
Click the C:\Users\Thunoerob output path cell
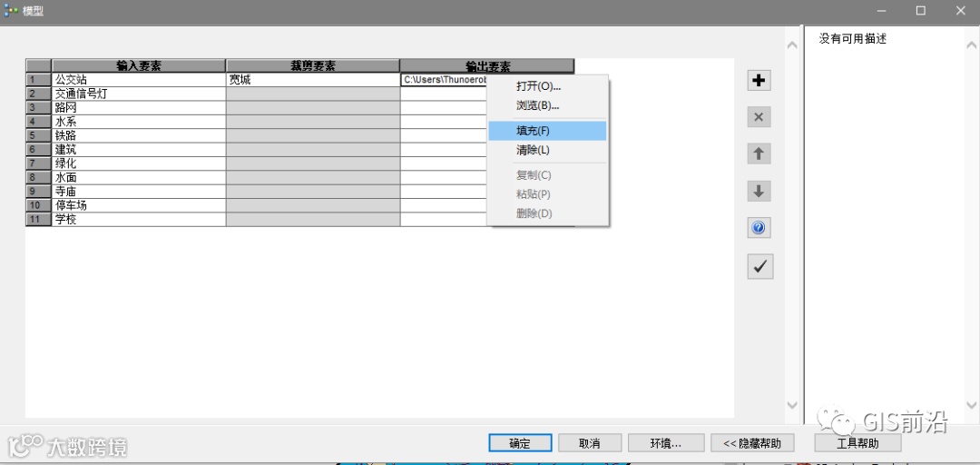pos(444,80)
